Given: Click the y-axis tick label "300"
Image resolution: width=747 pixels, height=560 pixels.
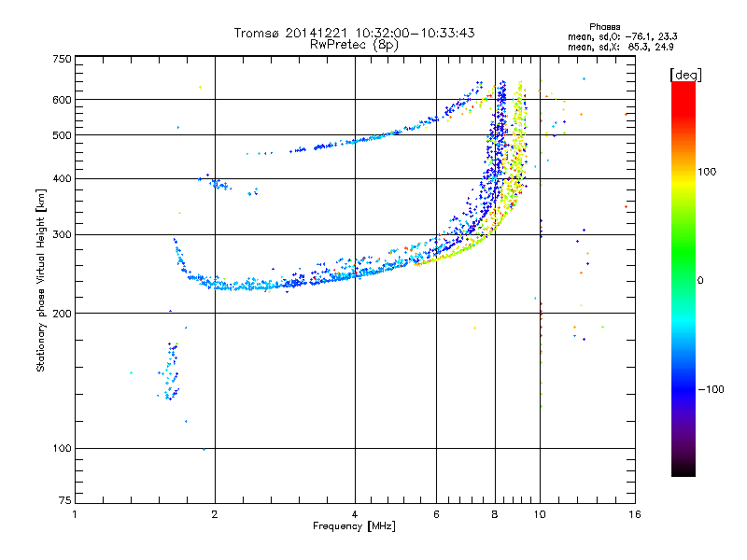Looking at the screenshot, I should click(x=62, y=235).
